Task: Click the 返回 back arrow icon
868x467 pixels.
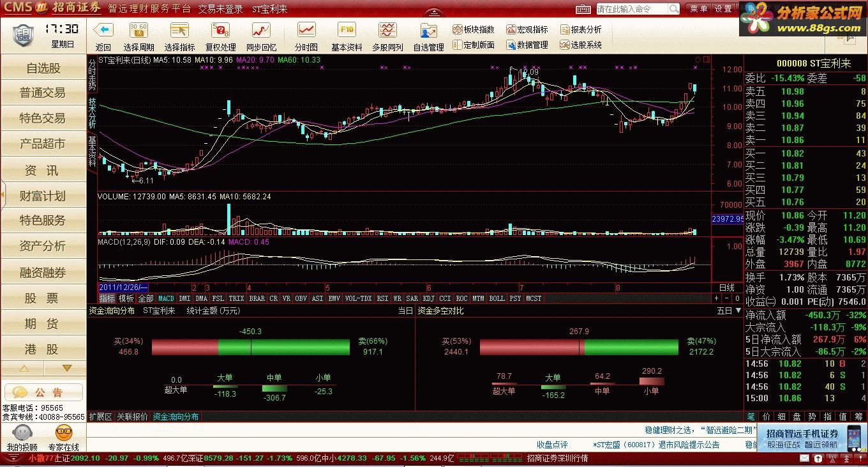Action: (x=103, y=30)
